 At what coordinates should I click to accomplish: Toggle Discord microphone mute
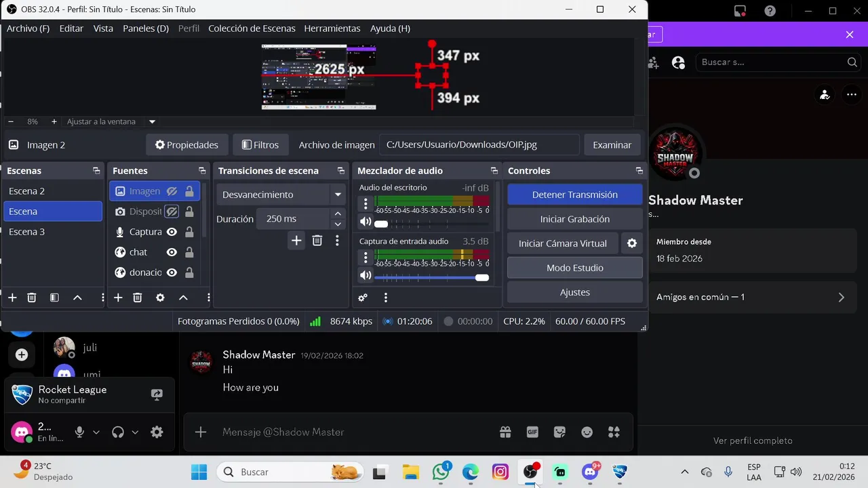point(80,432)
